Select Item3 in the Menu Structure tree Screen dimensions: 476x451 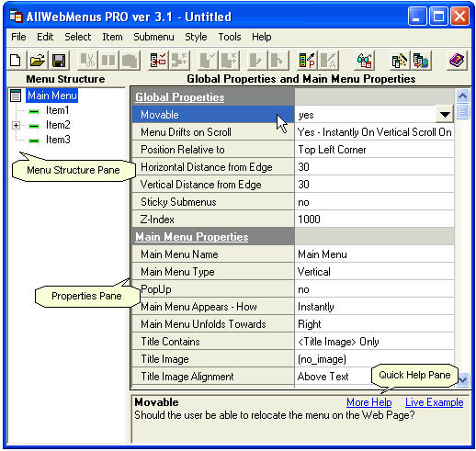(58, 140)
